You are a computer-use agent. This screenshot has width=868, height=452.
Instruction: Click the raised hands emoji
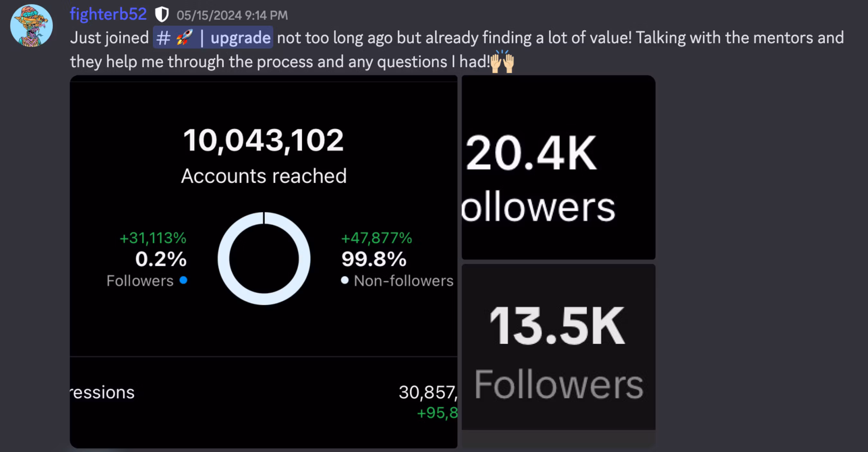[x=502, y=62]
